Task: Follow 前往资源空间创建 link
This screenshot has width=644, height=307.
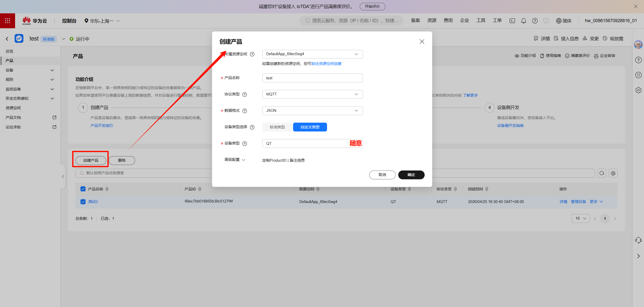Action: [x=326, y=64]
